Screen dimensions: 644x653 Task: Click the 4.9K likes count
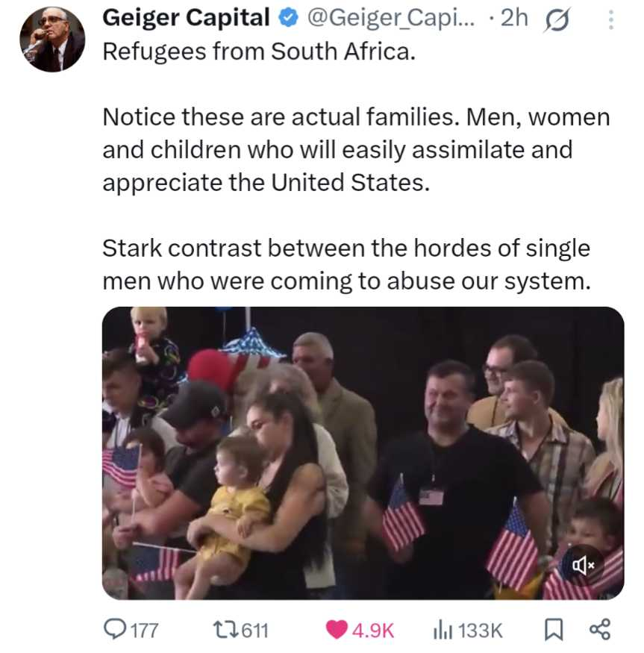(373, 630)
